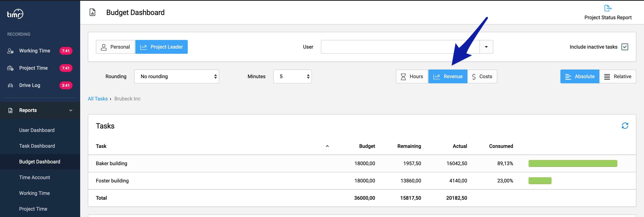Viewport: 644px width, 217px height.
Task: Click Baker building actual 16042,50
Action: (457, 164)
